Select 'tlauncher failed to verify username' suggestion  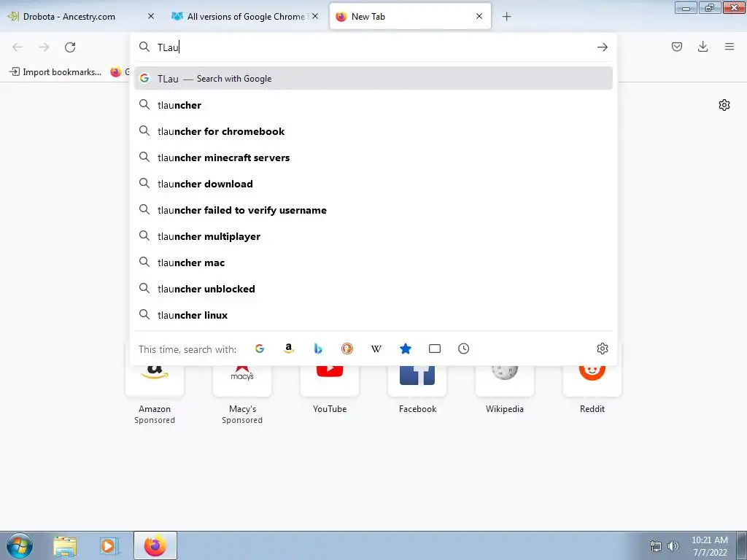[373, 210]
